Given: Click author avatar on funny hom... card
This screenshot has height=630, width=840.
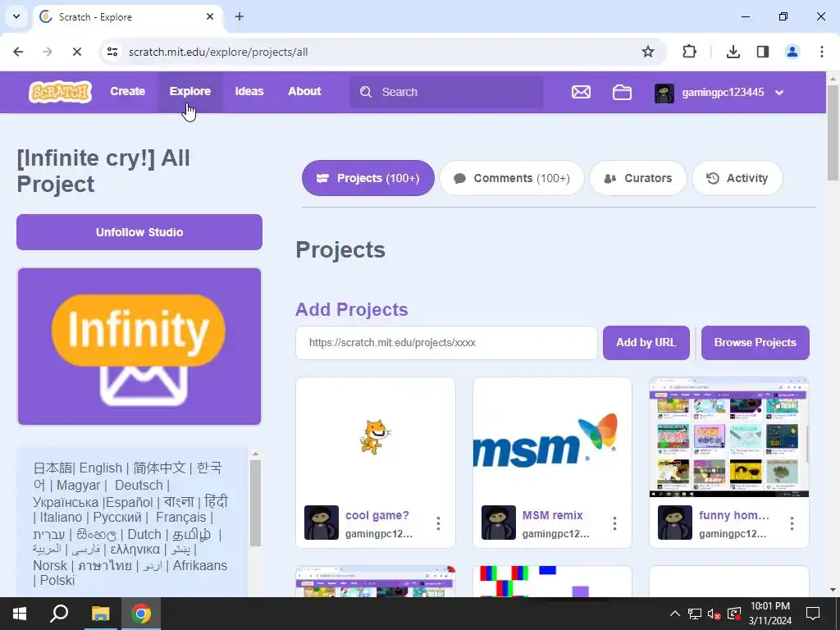Looking at the screenshot, I should click(675, 523).
